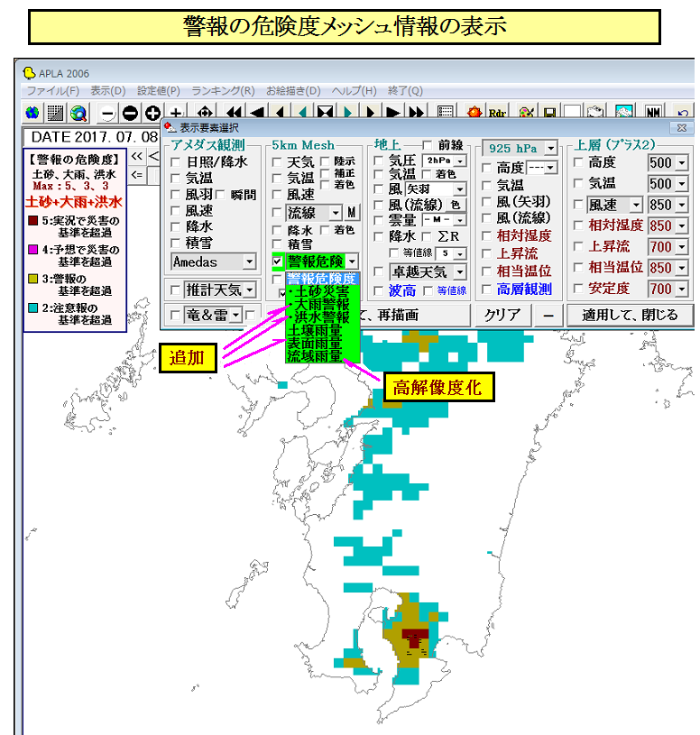Expand the 竜&雷 dropdown

pyautogui.click(x=236, y=316)
